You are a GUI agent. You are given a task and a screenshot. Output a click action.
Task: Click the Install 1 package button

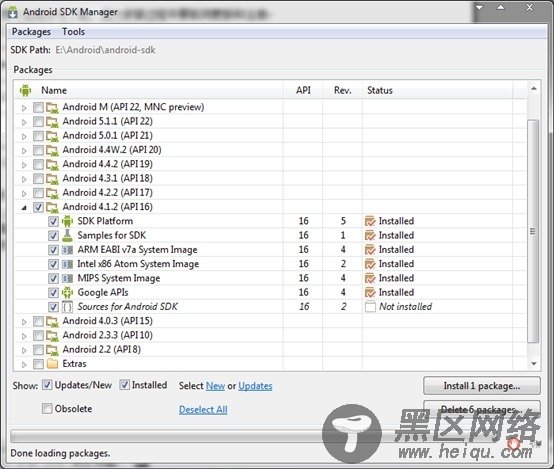point(482,386)
